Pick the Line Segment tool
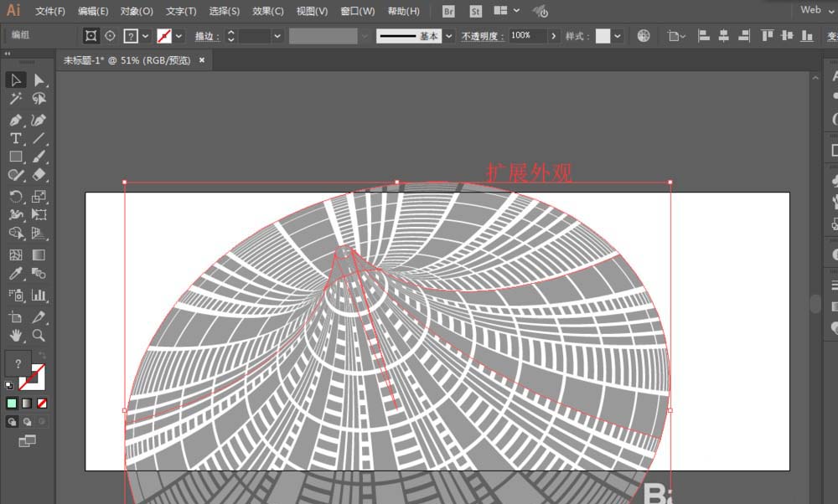The width and height of the screenshot is (838, 504). (x=39, y=138)
